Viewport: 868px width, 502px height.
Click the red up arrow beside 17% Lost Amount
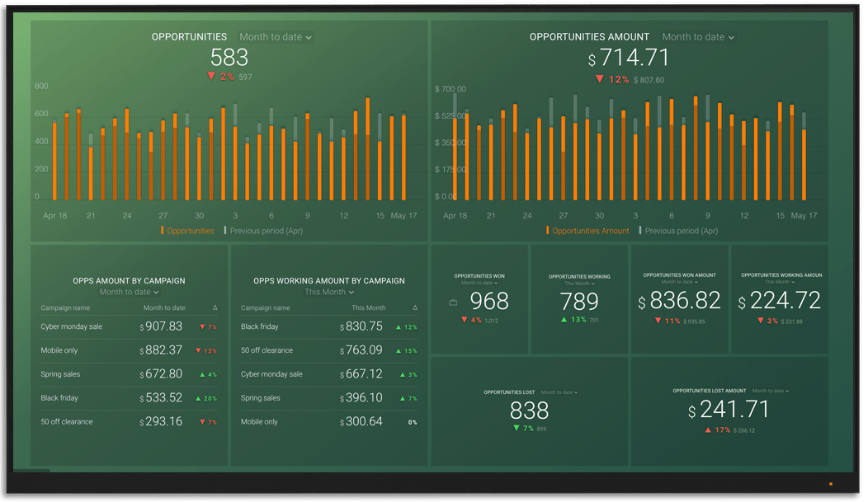708,429
